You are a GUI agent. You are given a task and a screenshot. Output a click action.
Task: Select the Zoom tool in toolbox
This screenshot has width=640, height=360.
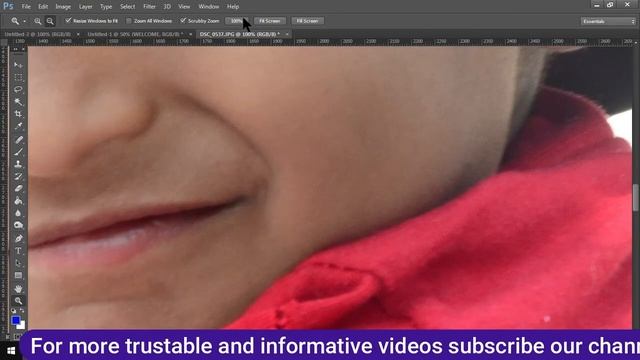tap(18, 301)
